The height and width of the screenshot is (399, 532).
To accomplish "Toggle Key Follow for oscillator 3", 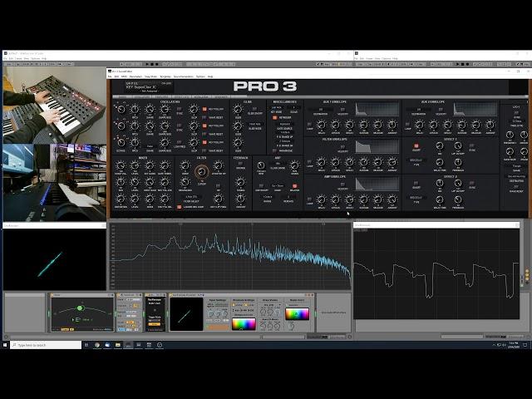I will (204, 142).
